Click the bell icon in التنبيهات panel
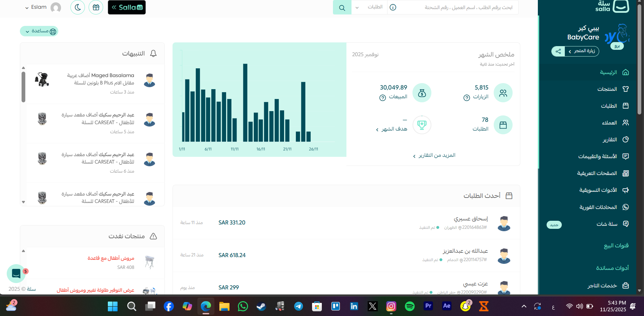The width and height of the screenshot is (644, 316). pyautogui.click(x=154, y=53)
